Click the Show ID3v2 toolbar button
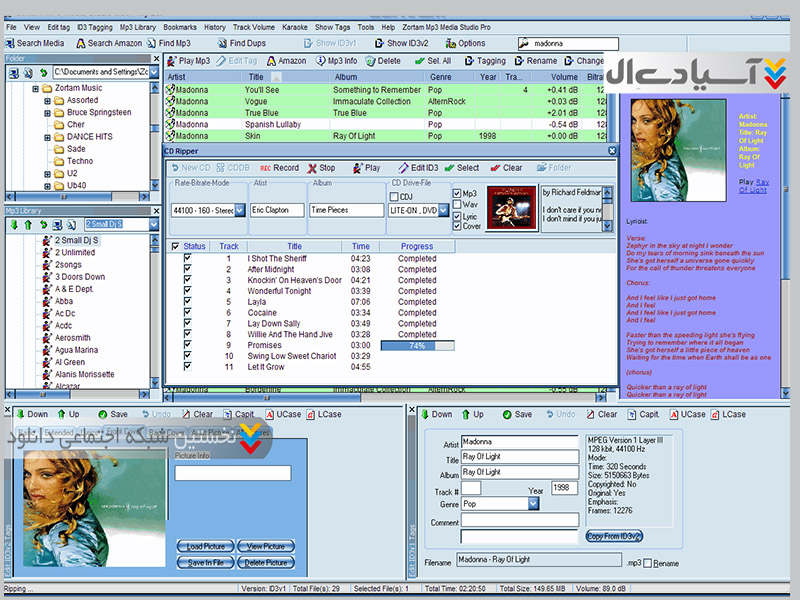Viewport: 800px width, 600px height. [x=402, y=43]
